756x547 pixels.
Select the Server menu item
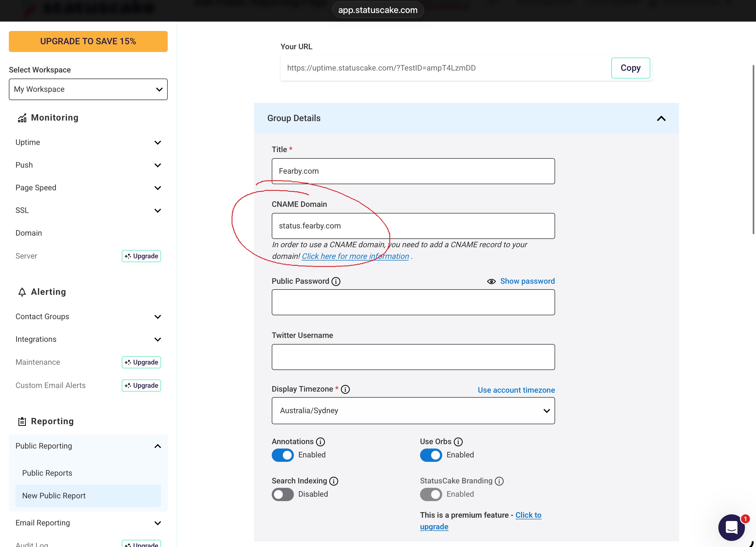click(x=26, y=256)
